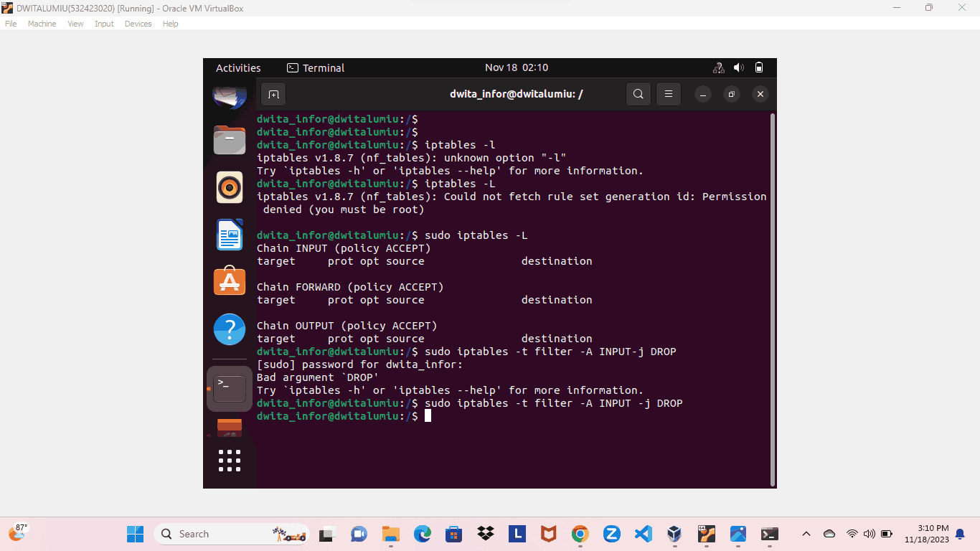Click the terminal title dwita_infor@dwitalumiu: /
The height and width of the screenshot is (551, 980).
click(516, 94)
